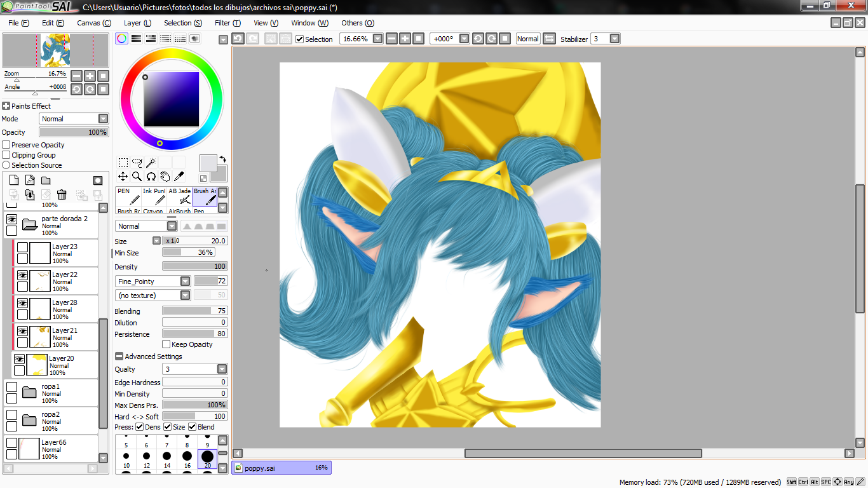Open the Quality dropdown
This screenshot has height=488, width=868.
pyautogui.click(x=222, y=369)
